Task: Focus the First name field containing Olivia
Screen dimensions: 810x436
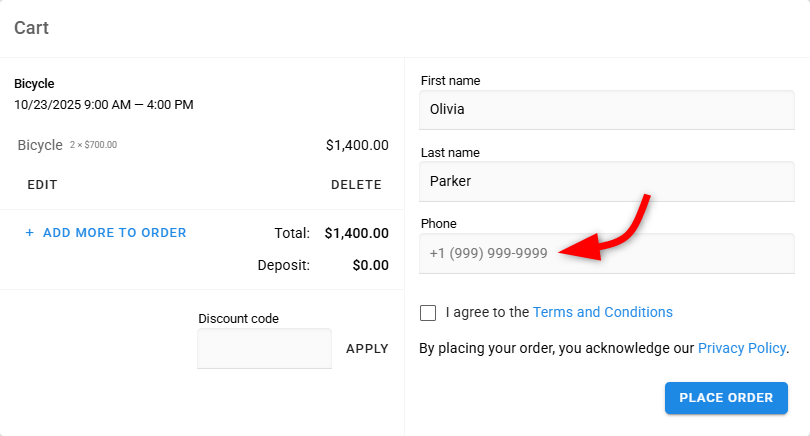Action: tap(607, 110)
